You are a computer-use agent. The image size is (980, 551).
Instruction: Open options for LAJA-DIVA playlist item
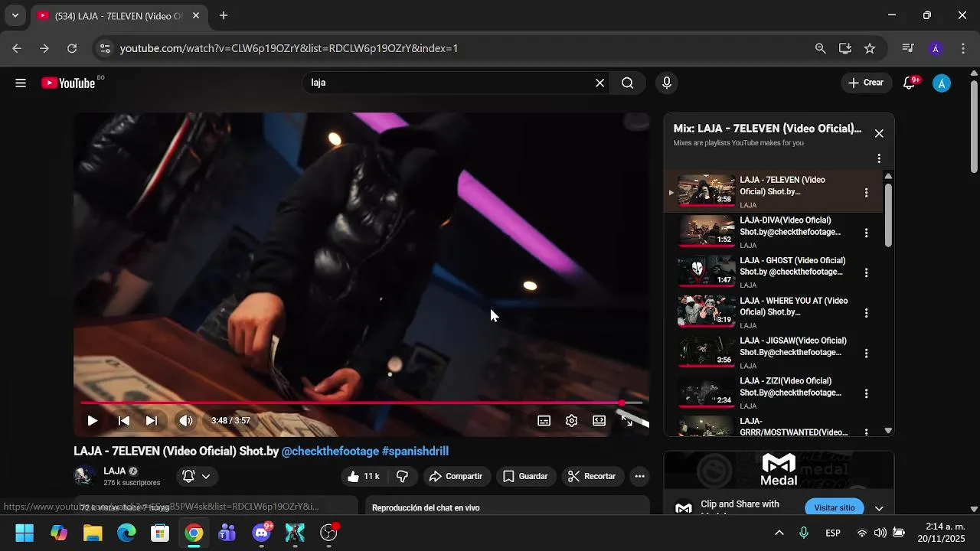866,233
